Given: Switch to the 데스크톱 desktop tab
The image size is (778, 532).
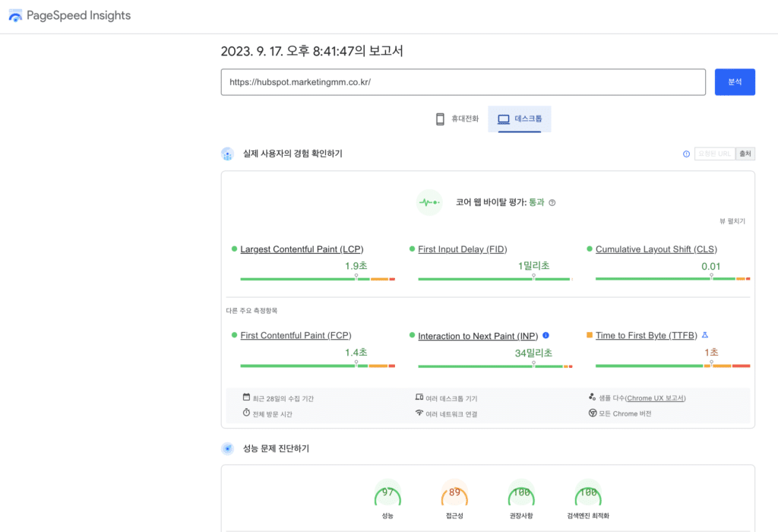Looking at the screenshot, I should [520, 119].
